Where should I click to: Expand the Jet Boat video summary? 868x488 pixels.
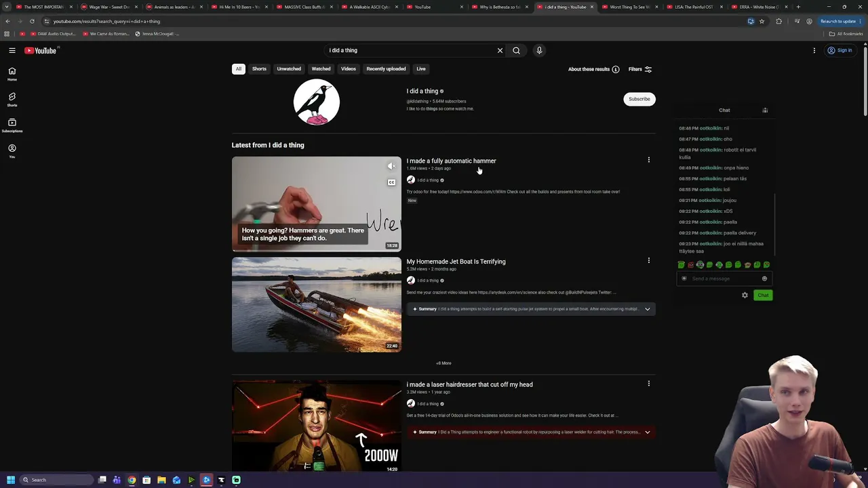click(x=647, y=309)
